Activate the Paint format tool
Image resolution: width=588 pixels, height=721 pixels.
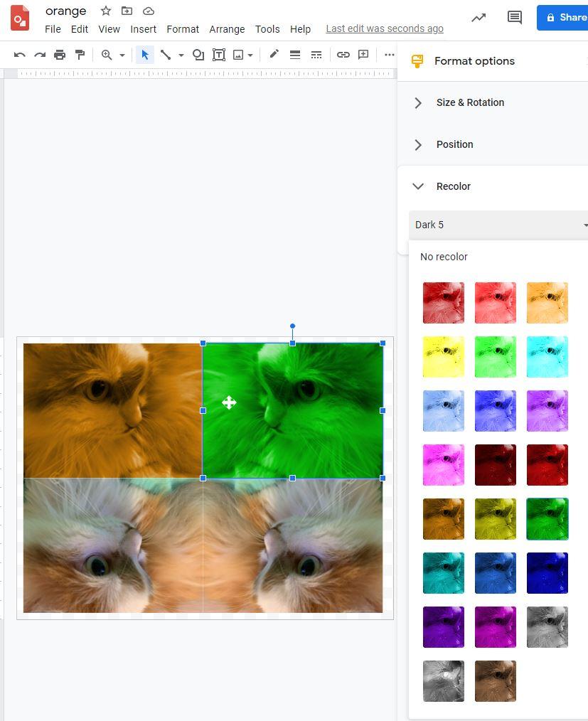tap(80, 55)
